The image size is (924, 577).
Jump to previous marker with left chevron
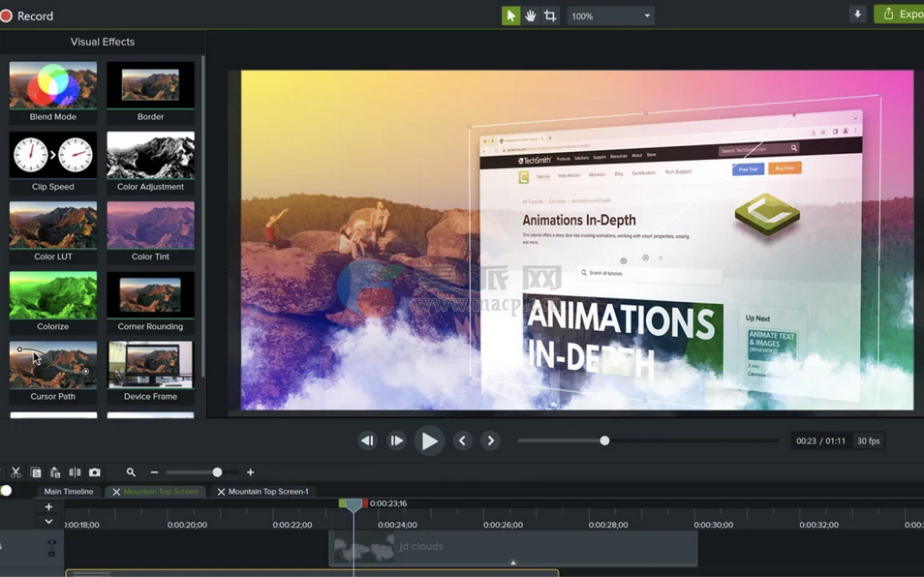click(x=463, y=440)
